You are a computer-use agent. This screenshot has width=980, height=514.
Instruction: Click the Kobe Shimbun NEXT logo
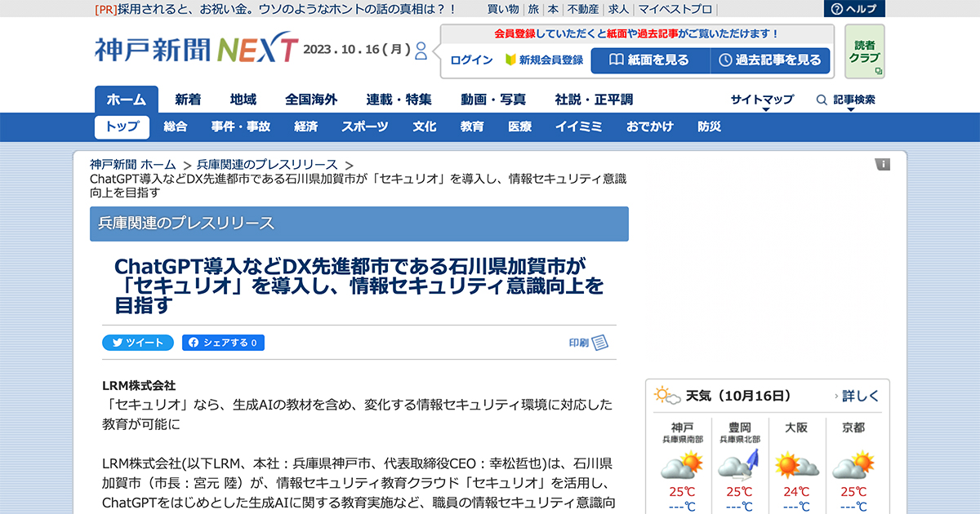click(196, 50)
